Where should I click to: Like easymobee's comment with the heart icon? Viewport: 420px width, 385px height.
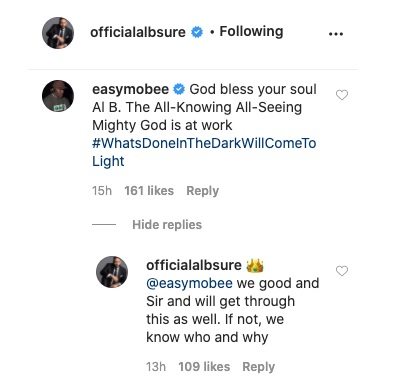(x=342, y=95)
